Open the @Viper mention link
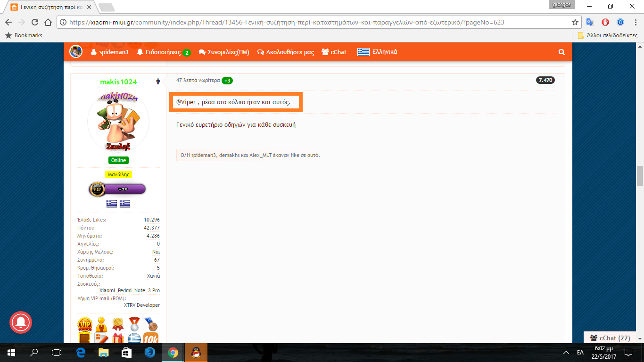Viewport: 644px width, 362px height. click(x=186, y=102)
